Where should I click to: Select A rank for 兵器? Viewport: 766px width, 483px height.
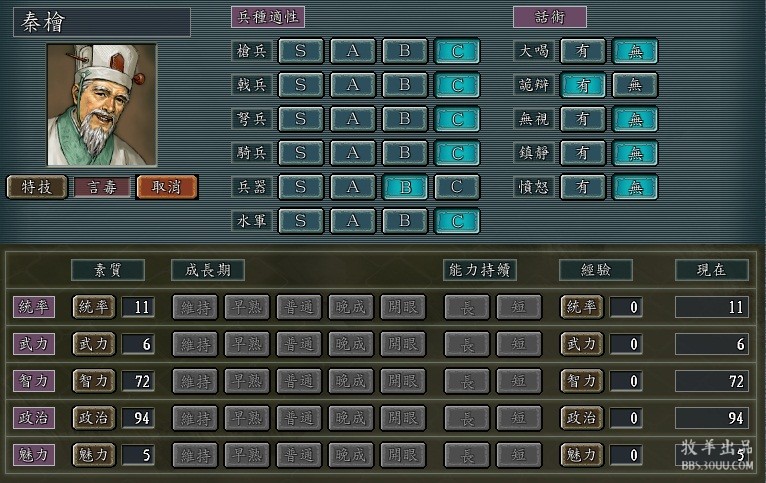[353, 187]
